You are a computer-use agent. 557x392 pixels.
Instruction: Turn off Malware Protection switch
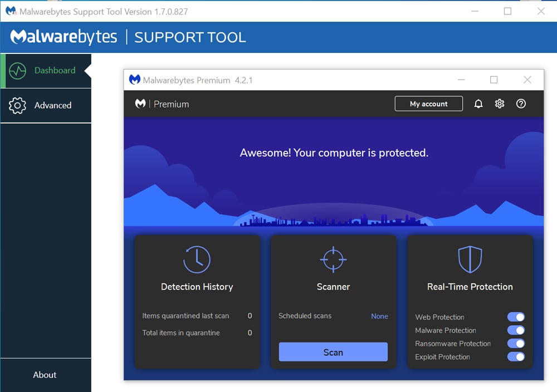(x=516, y=331)
